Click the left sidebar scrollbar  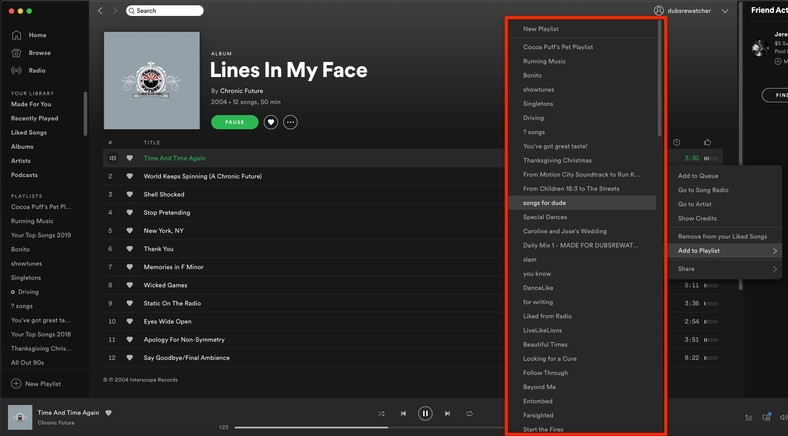tap(85, 114)
